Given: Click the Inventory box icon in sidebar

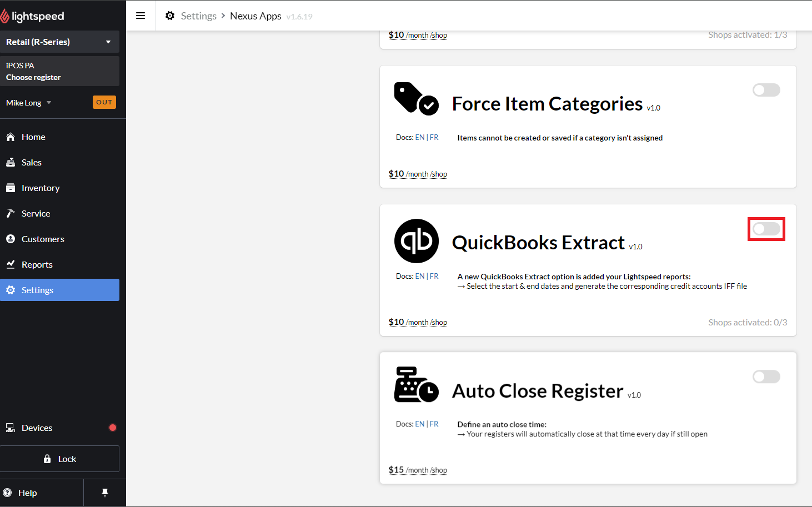Looking at the screenshot, I should (x=10, y=188).
